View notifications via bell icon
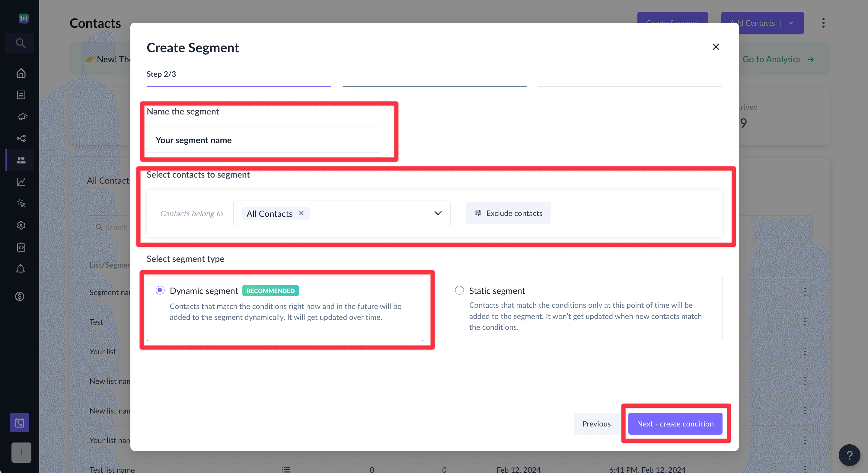The height and width of the screenshot is (473, 868). pos(20,269)
